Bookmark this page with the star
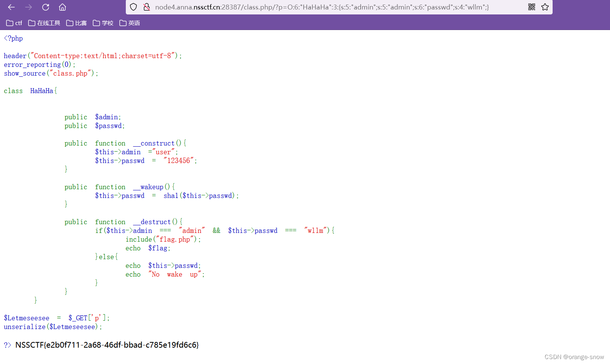The height and width of the screenshot is (364, 610). pos(545,7)
